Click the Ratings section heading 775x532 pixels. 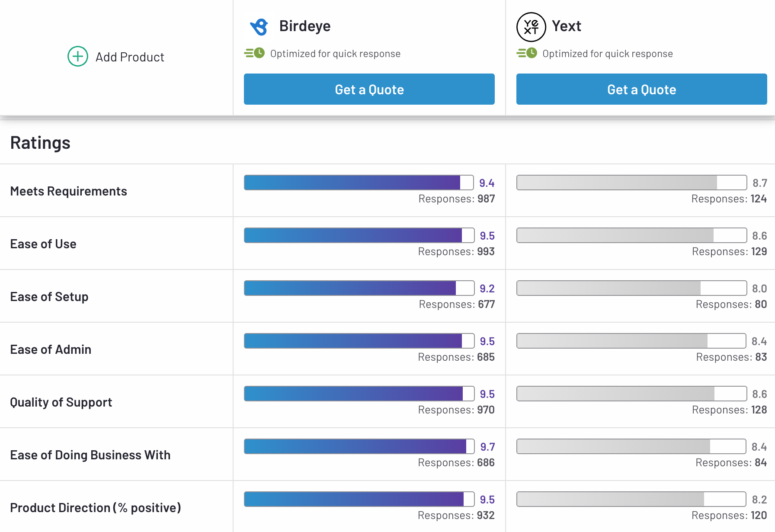tap(40, 143)
